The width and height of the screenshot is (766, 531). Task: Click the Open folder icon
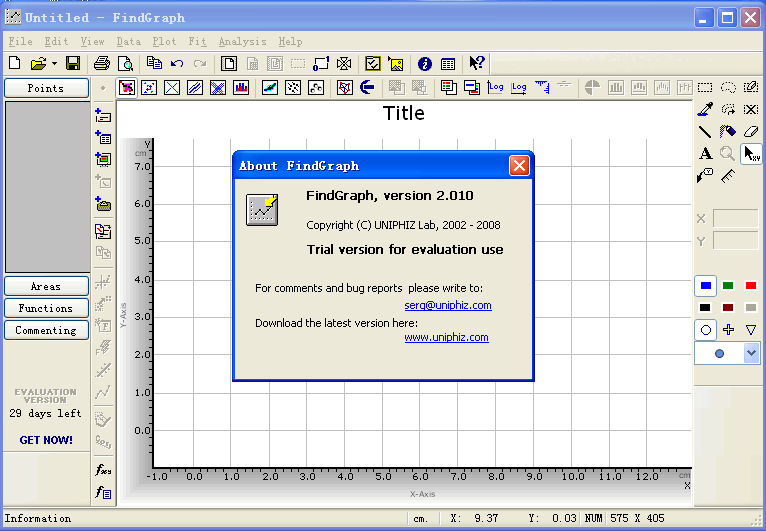(38, 63)
